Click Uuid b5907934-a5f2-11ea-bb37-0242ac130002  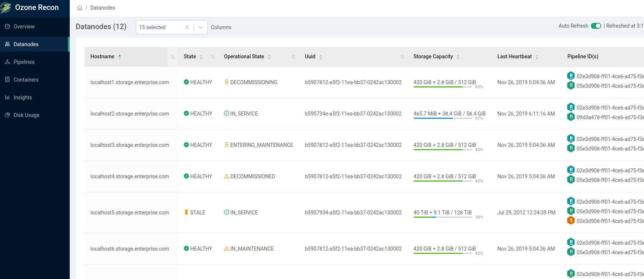coord(353,213)
